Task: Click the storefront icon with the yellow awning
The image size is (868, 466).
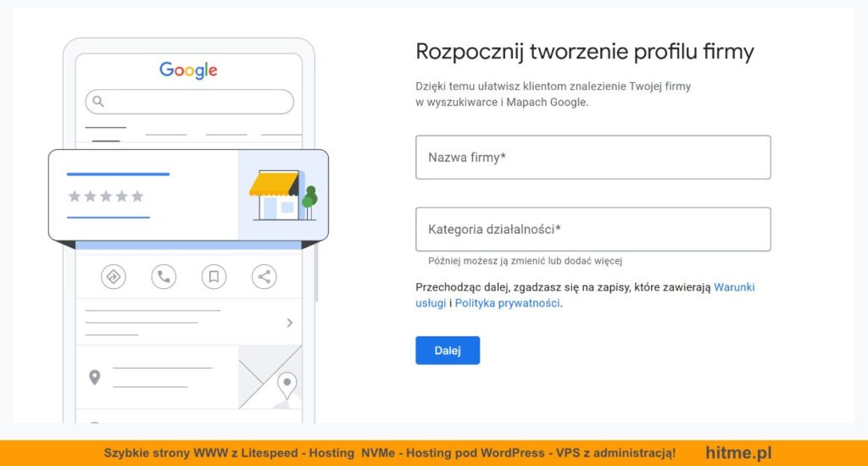Action: [x=281, y=196]
